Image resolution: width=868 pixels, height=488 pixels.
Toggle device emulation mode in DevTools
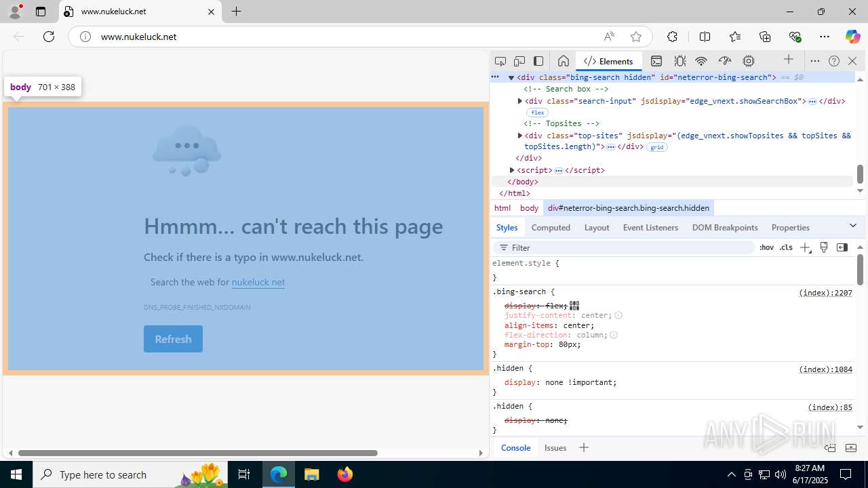coord(519,61)
